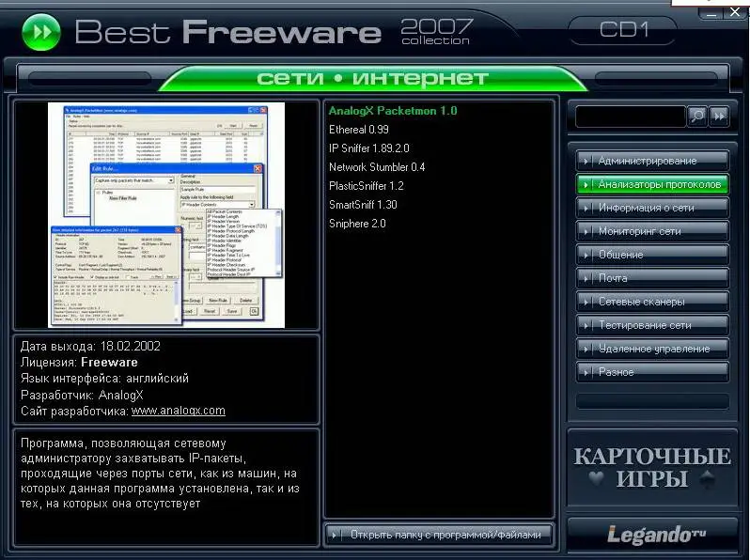The width and height of the screenshot is (750, 560).
Task: Select PlasticSniffer 1.2 in the list
Action: (x=366, y=185)
